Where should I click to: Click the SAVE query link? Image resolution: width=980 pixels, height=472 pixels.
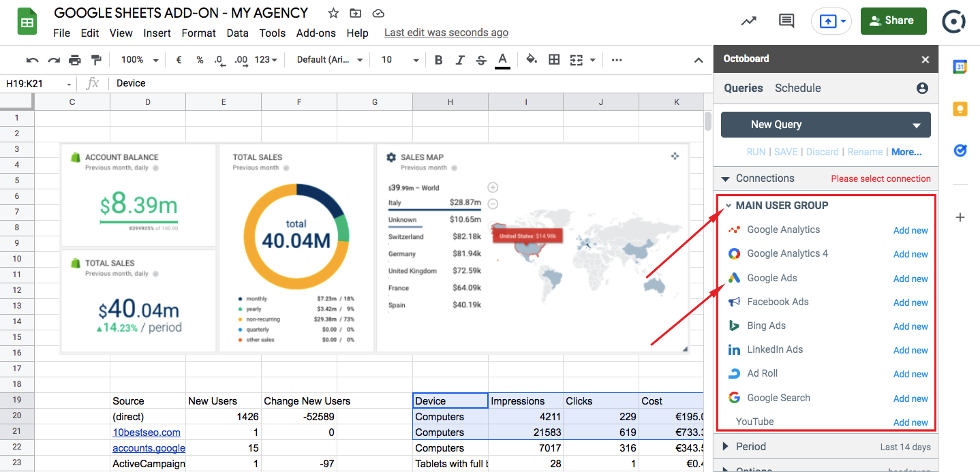[x=786, y=152]
